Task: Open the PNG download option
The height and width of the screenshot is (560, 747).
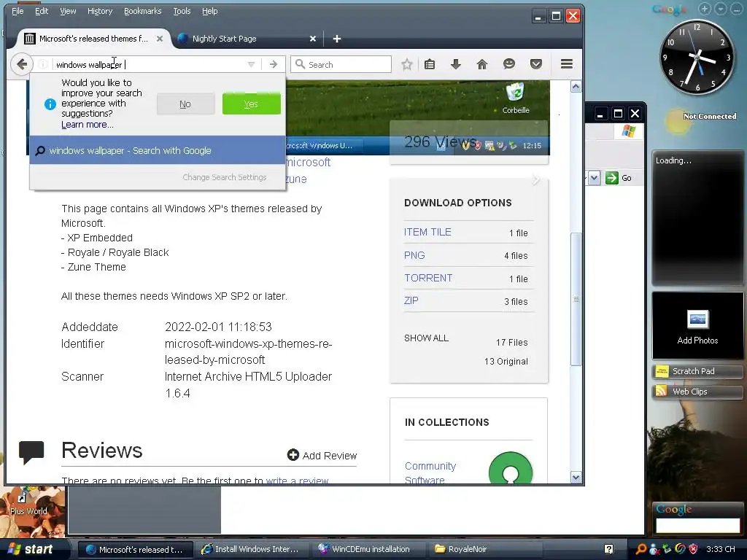Action: click(414, 255)
